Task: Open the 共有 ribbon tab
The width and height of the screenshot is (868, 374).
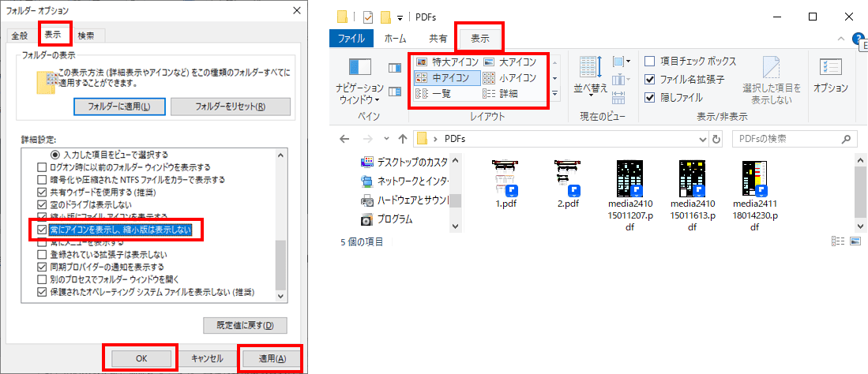Action: coord(438,39)
